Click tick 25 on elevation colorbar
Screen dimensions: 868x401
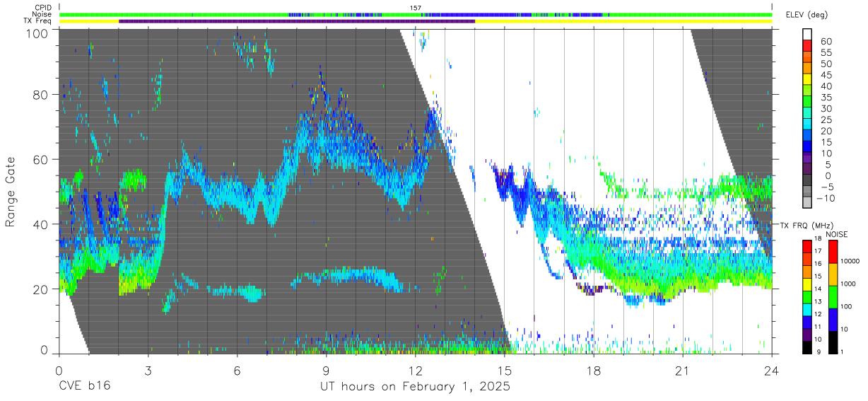(825, 120)
